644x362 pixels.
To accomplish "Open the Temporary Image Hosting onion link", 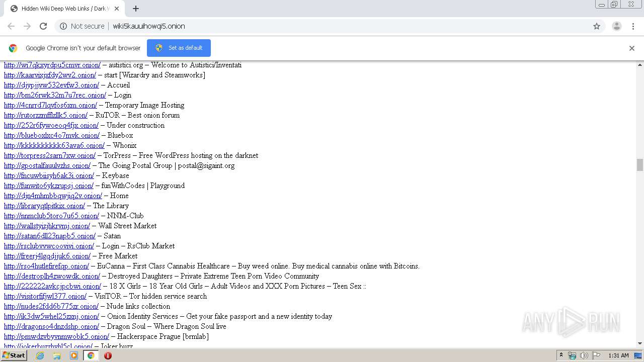I will click(50, 105).
